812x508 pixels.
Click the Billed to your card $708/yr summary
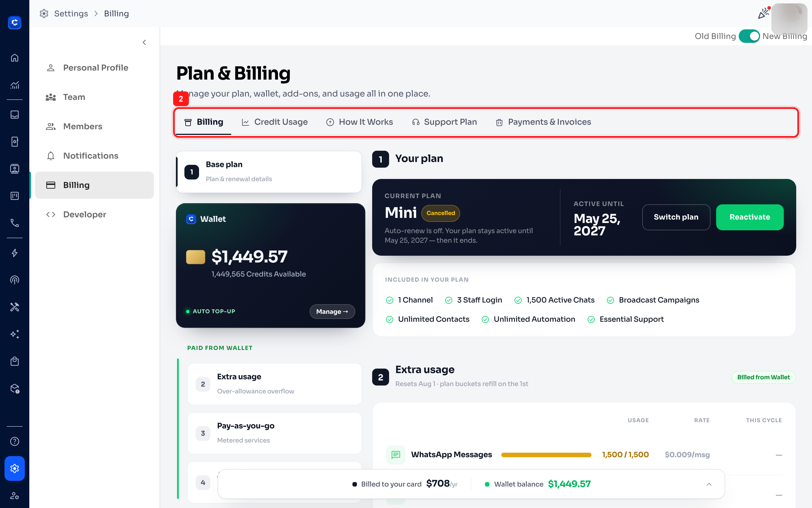[x=405, y=484]
